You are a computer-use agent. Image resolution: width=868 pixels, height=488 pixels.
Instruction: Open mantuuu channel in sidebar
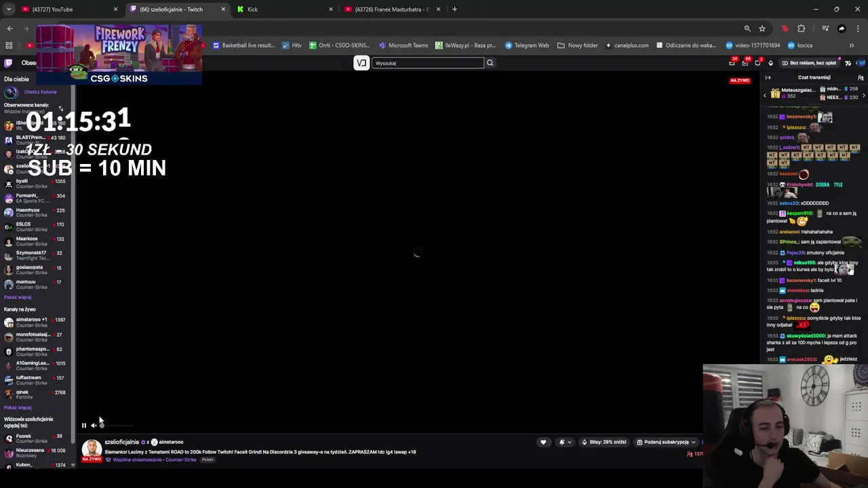point(35,285)
